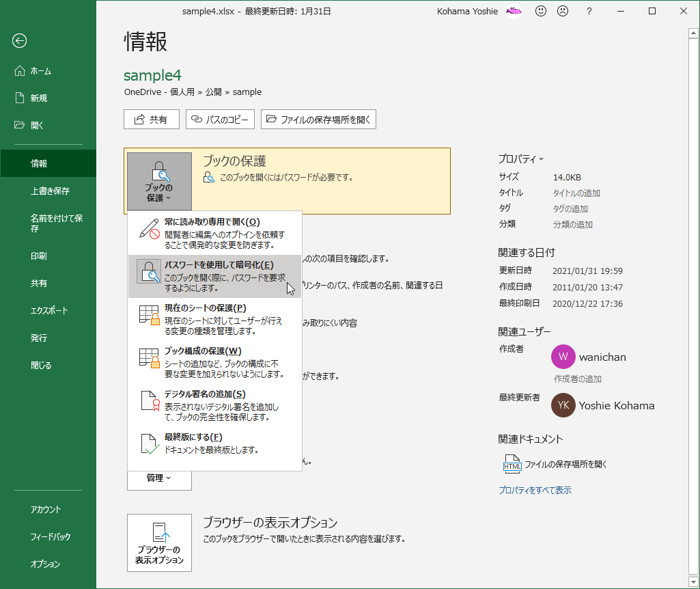
Task: Open 共有 in the left sidebar
Action: tap(48, 283)
